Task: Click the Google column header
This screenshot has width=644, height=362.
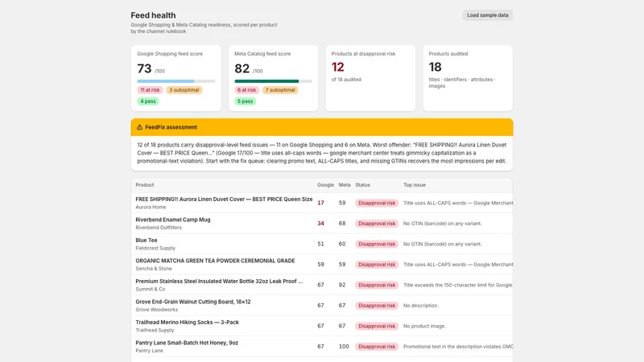Action: point(325,185)
